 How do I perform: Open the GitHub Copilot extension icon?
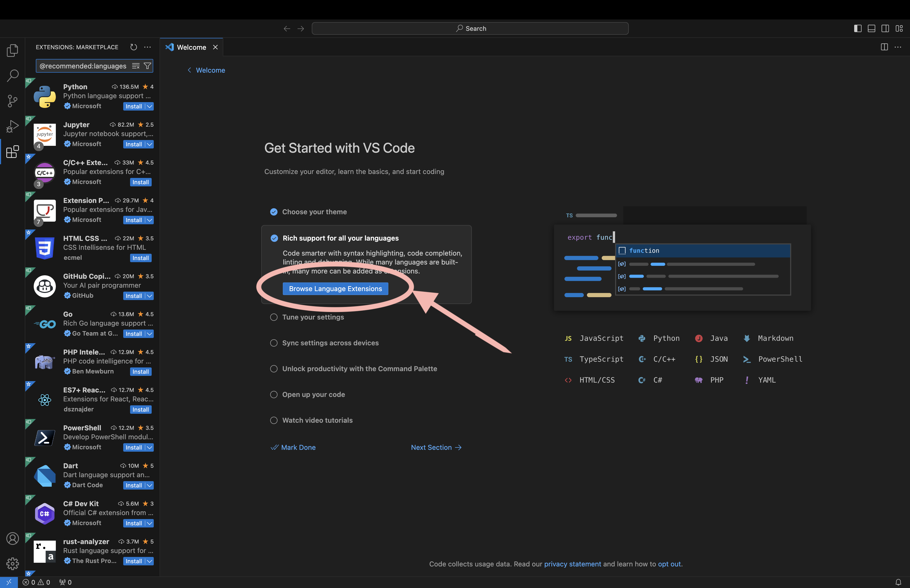(45, 286)
